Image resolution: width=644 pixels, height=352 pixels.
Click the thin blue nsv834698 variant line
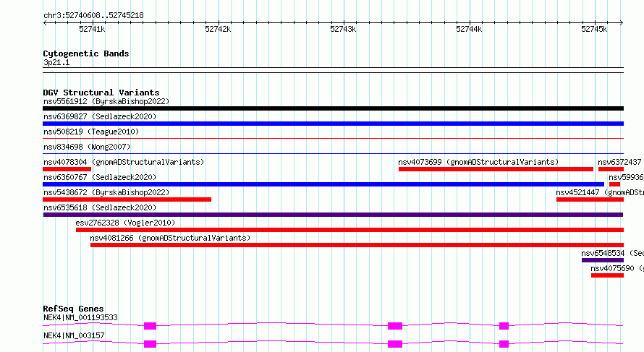click(333, 154)
